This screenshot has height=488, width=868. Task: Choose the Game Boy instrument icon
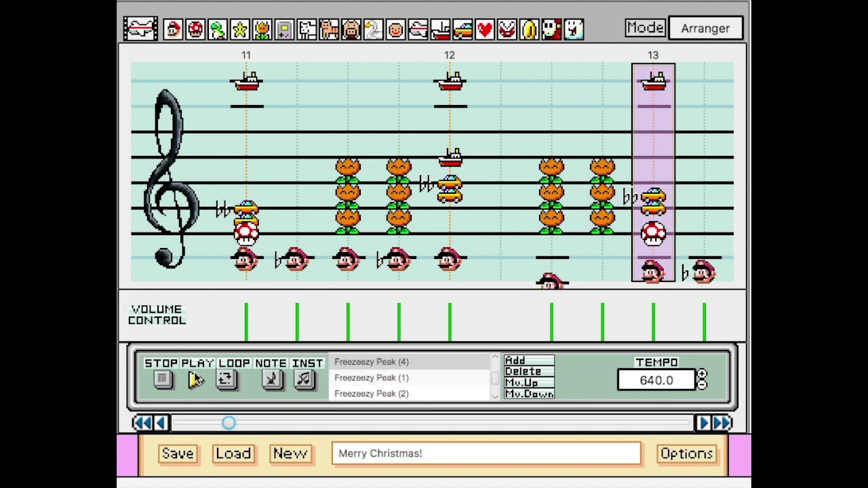tap(284, 29)
